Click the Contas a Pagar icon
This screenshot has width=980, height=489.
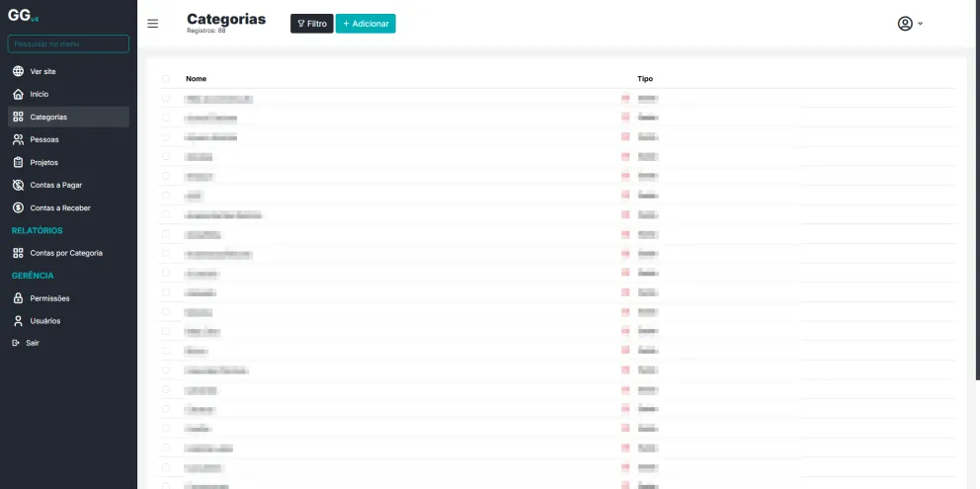[18, 185]
